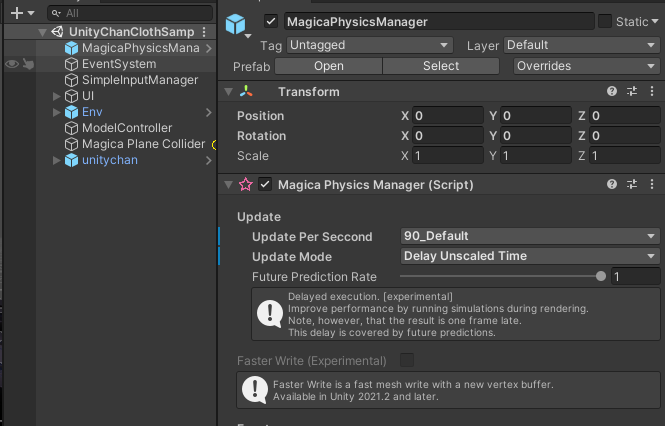Click the Future Prediction Rate slider
This screenshot has width=665, height=426.
point(500,276)
